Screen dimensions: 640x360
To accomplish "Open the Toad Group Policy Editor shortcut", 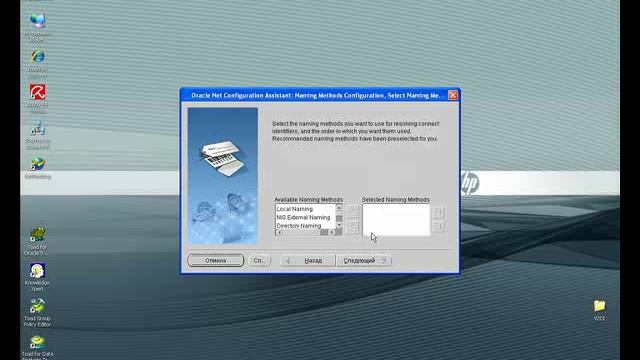I will (37, 313).
